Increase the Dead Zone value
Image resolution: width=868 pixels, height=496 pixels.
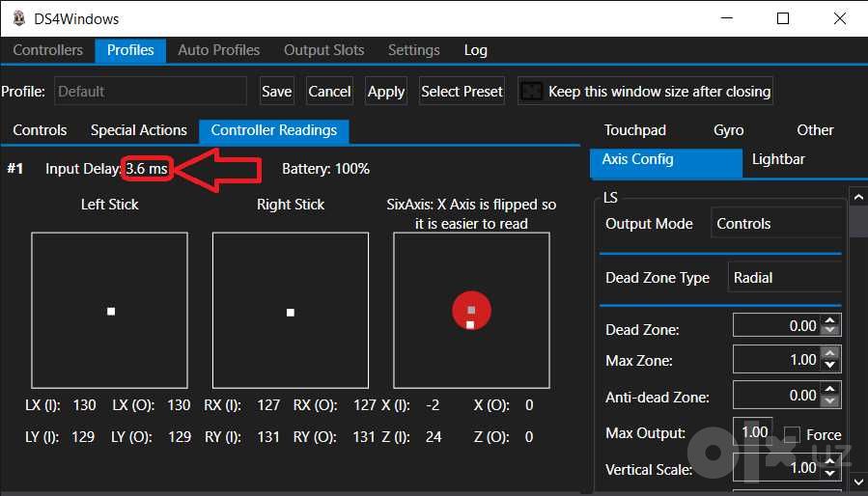pos(829,320)
